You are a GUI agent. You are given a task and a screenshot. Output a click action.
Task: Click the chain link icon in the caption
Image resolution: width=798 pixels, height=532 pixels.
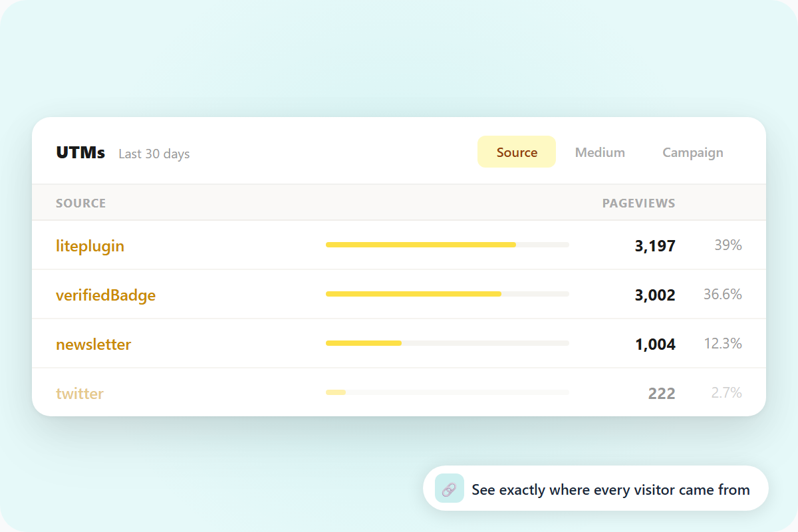(449, 488)
